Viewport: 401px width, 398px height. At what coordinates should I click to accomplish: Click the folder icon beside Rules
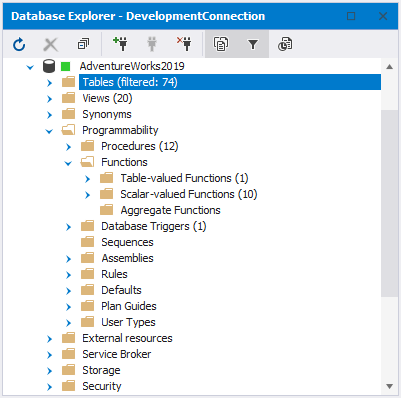pyautogui.click(x=88, y=274)
